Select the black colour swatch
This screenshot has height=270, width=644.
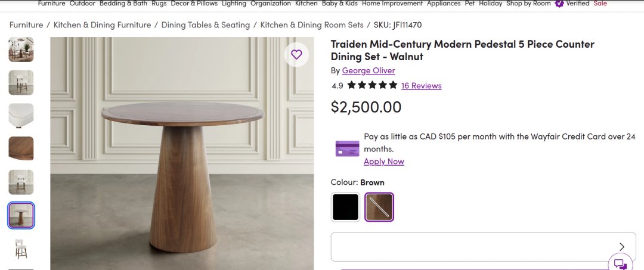click(x=345, y=207)
